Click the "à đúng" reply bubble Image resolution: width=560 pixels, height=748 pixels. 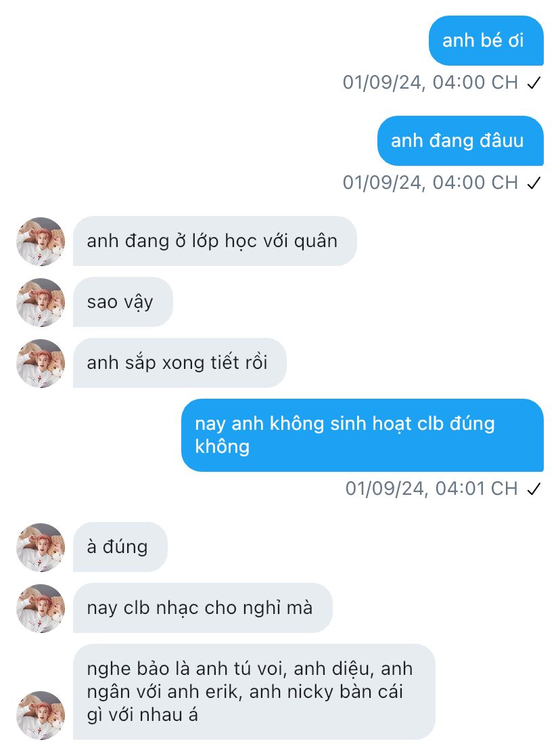120,547
